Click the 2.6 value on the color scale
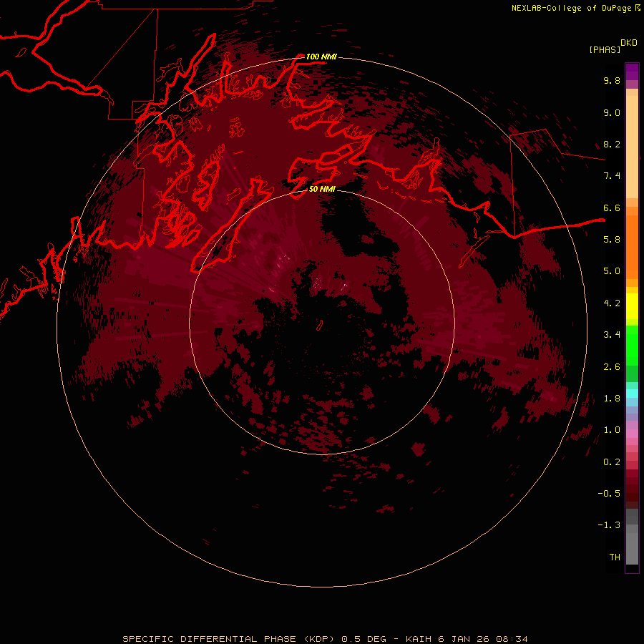This screenshot has height=644, width=644. [x=612, y=367]
